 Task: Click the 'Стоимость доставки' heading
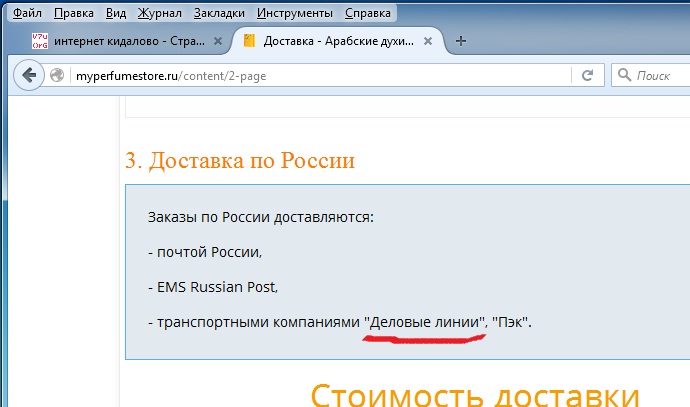click(x=475, y=391)
